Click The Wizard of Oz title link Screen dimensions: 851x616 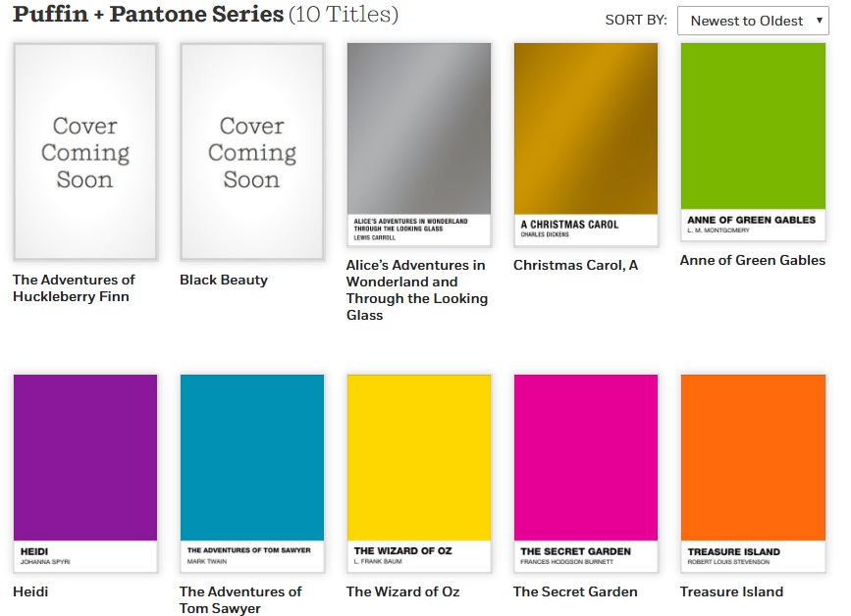402,592
